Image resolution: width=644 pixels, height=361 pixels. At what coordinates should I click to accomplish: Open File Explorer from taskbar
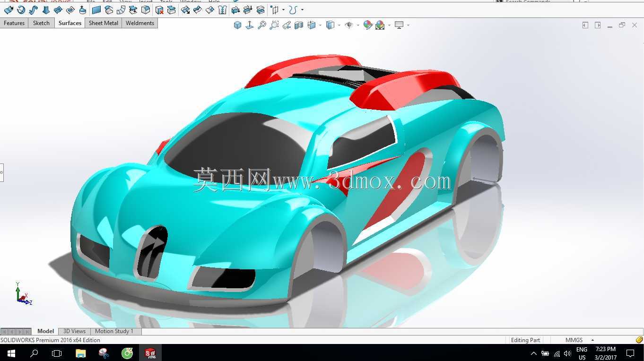click(x=81, y=353)
